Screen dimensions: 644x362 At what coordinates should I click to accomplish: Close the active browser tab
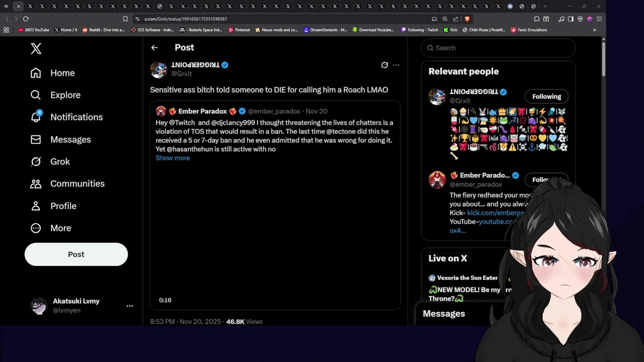coord(18,7)
